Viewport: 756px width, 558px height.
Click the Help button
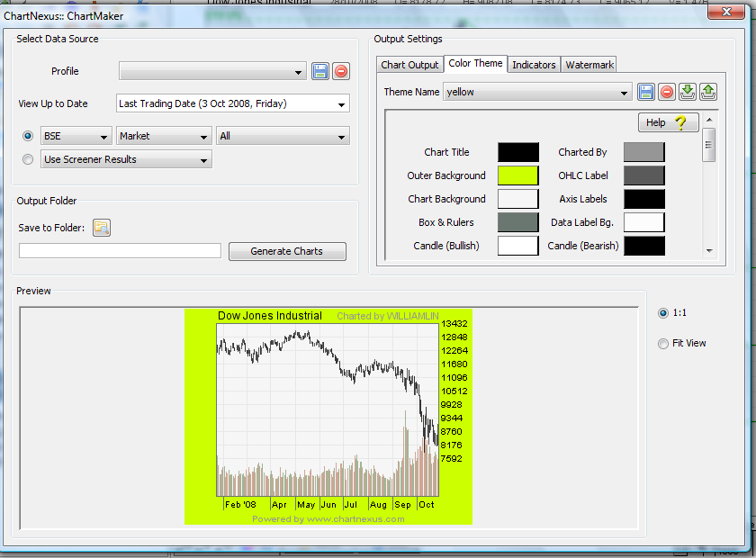click(x=668, y=122)
